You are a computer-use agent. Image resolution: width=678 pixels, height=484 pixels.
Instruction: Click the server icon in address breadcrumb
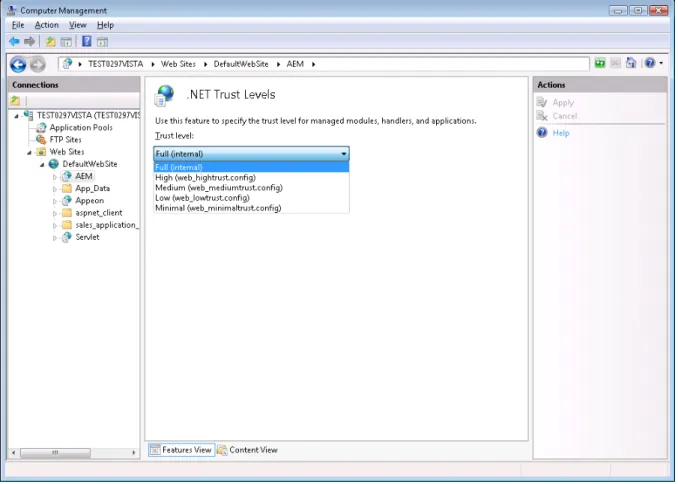tap(67, 64)
